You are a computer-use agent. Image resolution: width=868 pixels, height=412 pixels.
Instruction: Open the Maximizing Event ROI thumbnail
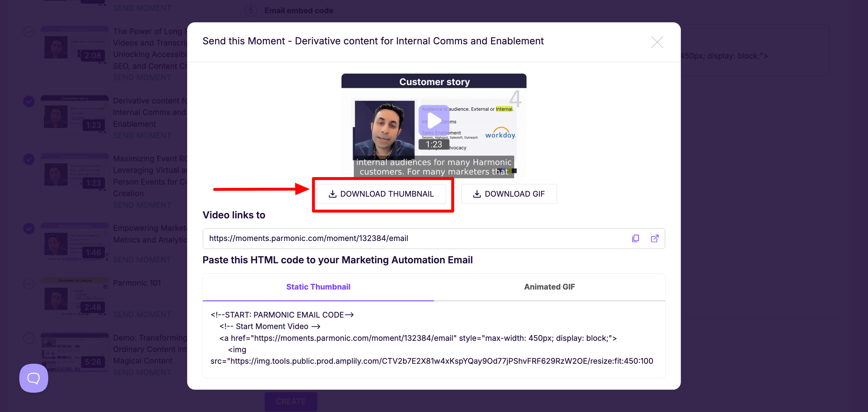coord(75,173)
